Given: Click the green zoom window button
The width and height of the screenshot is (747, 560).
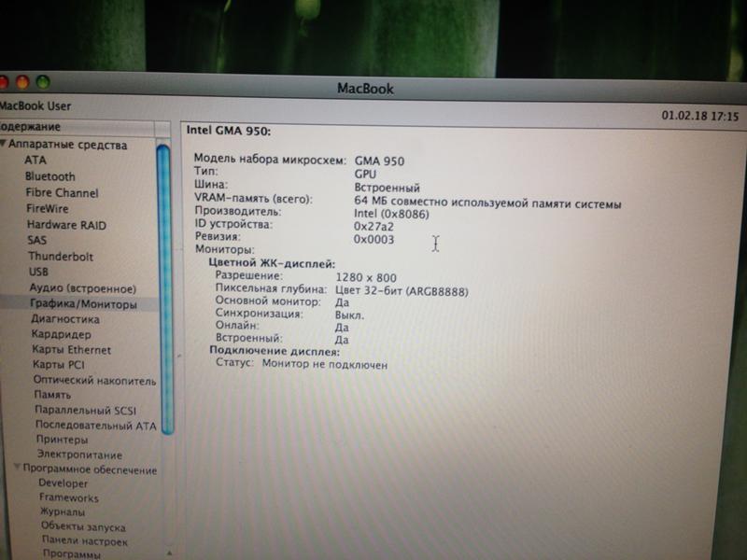Looking at the screenshot, I should [43, 82].
